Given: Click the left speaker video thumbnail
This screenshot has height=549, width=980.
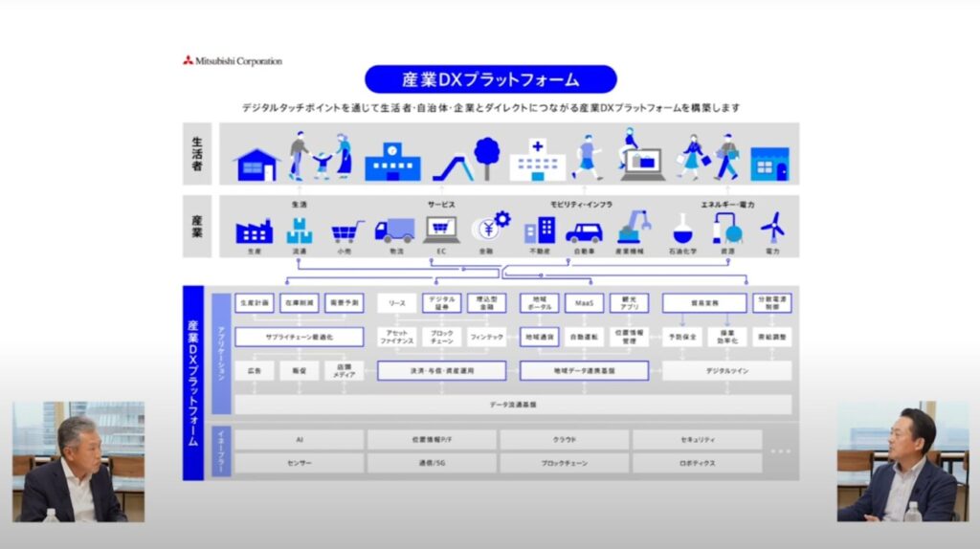Looking at the screenshot, I should [78, 461].
